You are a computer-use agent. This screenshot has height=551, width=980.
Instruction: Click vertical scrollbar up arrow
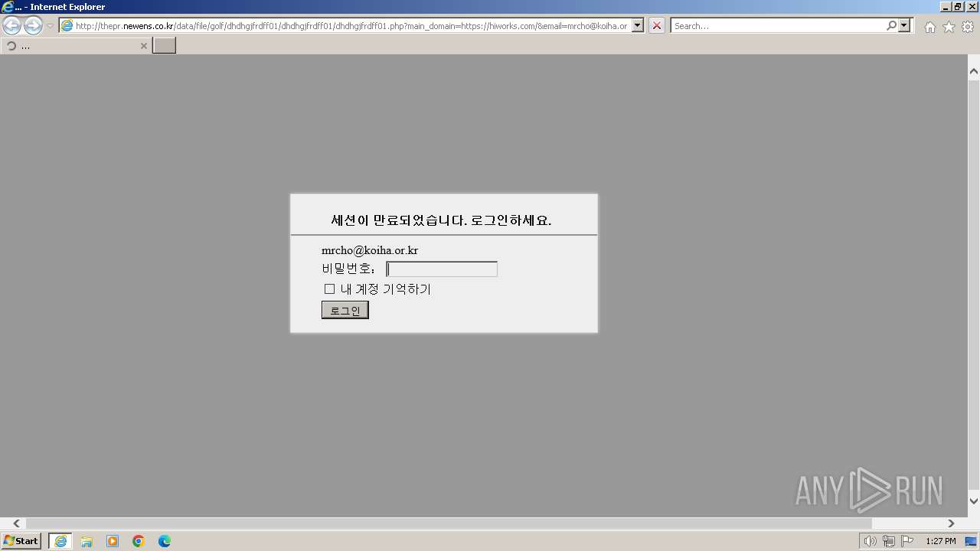pyautogui.click(x=974, y=71)
